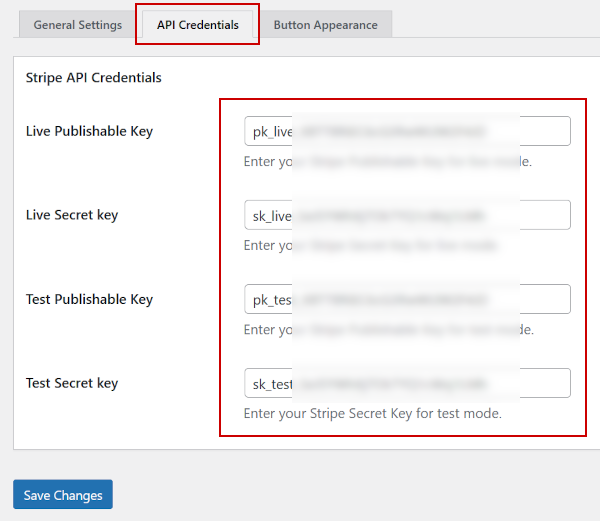Click the help text below Live Publishable Key
Viewport: 600px width, 521px height.
coord(387,161)
